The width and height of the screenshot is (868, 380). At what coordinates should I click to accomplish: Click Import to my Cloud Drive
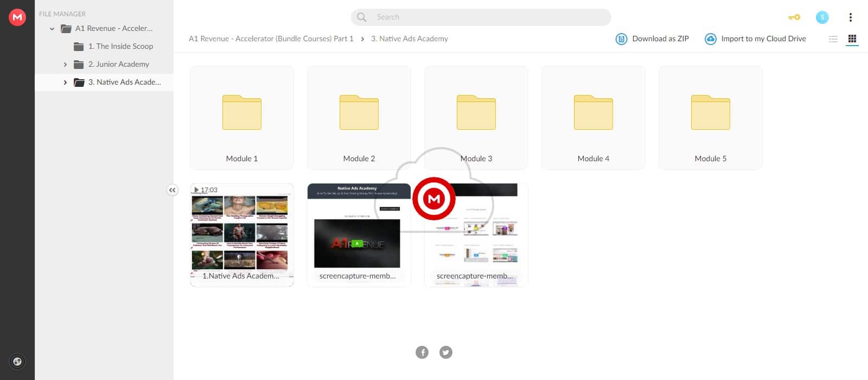click(755, 39)
